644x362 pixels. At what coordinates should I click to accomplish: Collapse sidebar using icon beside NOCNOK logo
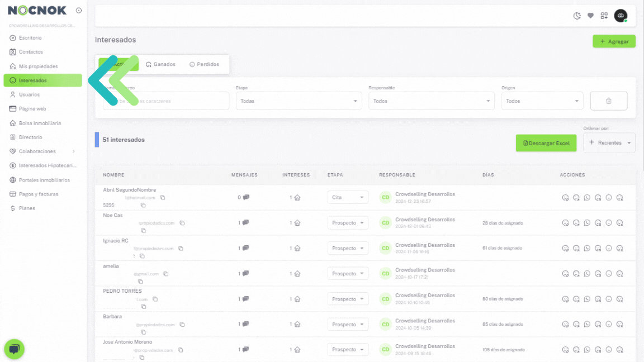pos(79,10)
